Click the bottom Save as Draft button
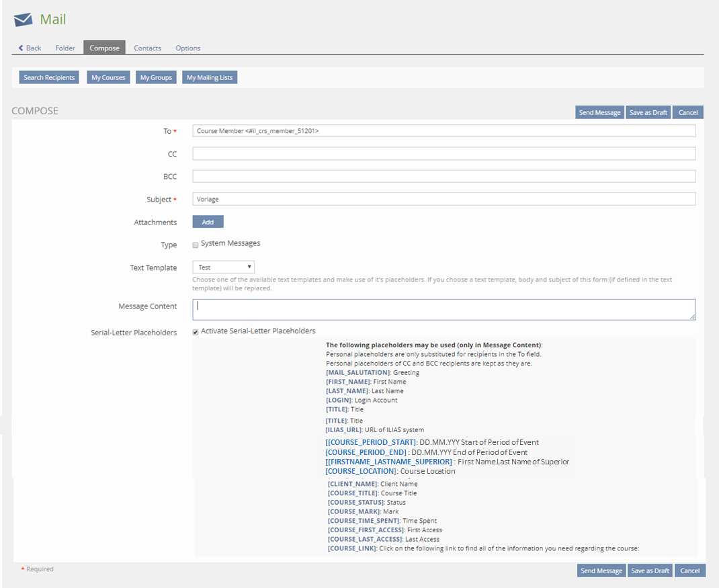The image size is (719, 588). [x=650, y=571]
